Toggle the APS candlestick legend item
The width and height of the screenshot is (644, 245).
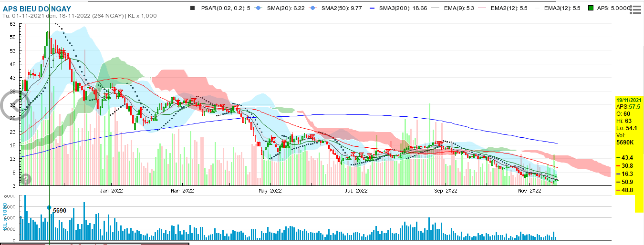tap(609, 8)
